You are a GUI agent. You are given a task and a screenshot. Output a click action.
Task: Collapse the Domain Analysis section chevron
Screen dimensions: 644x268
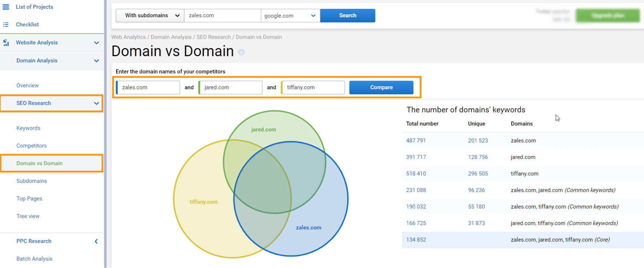(x=96, y=60)
